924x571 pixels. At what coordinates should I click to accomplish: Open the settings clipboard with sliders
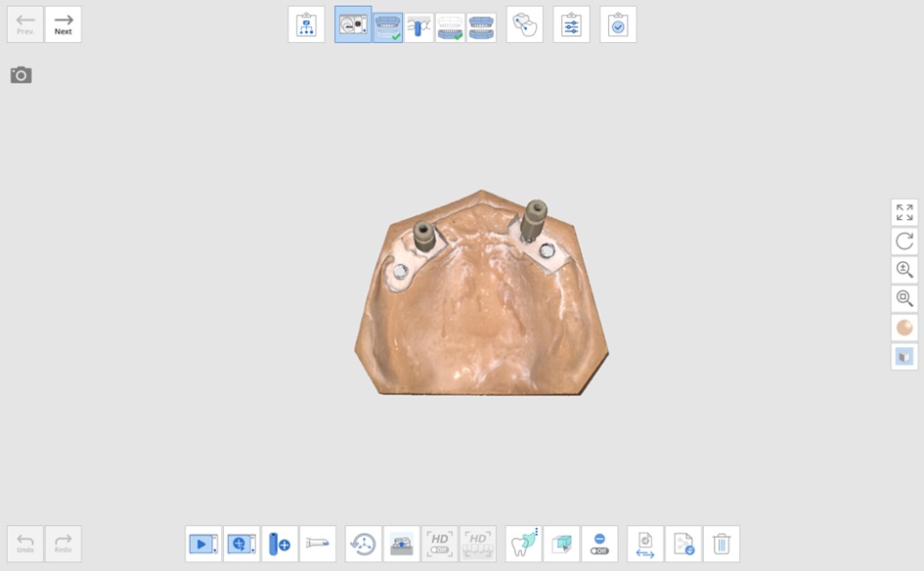click(572, 24)
